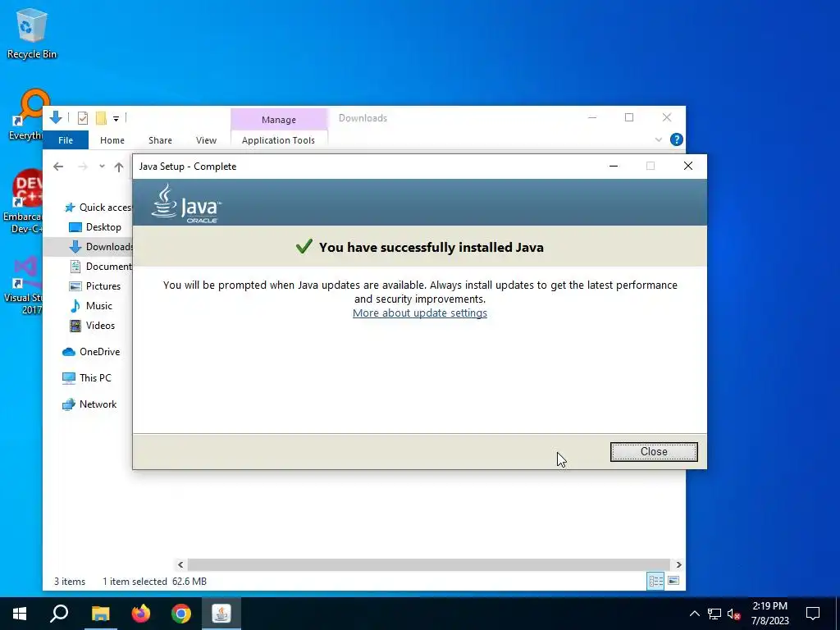
Task: Select the Recycle Bin desktop icon
Action: click(x=32, y=34)
